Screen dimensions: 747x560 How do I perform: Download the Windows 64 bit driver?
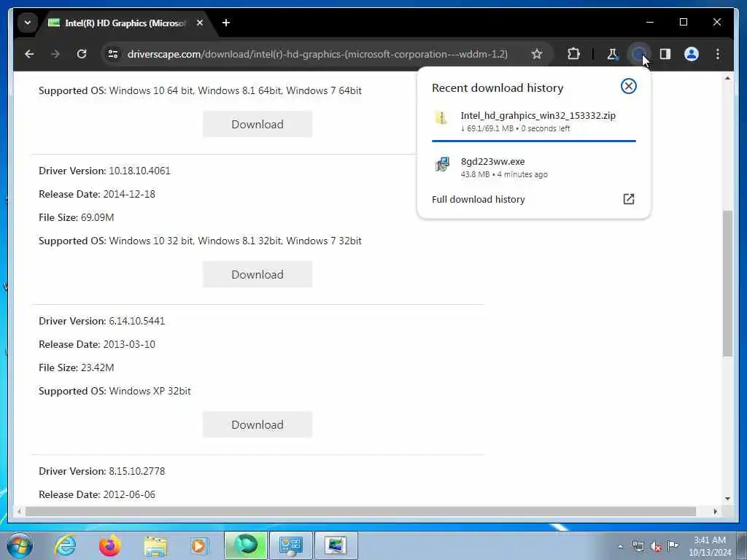[258, 124]
